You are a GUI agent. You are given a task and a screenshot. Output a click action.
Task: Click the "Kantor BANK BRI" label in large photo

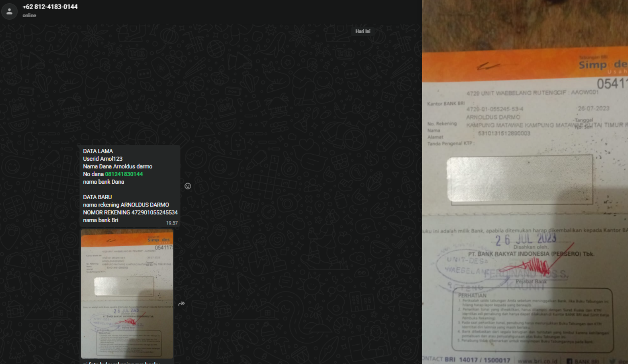click(446, 103)
